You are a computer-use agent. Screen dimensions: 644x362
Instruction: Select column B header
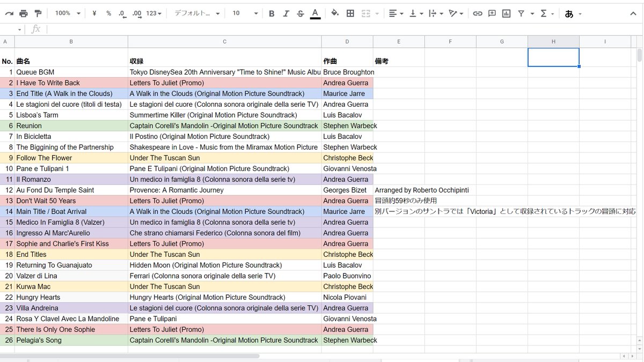[x=71, y=42]
